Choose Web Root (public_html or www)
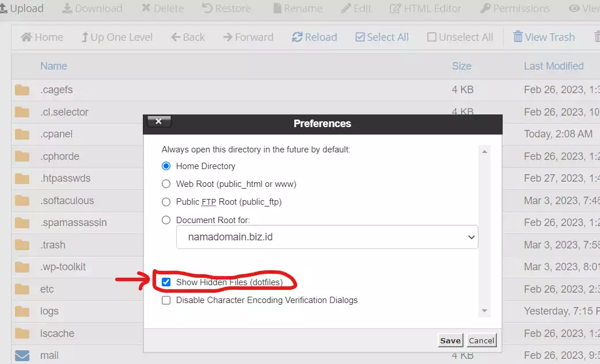The image size is (600, 364). point(166,184)
